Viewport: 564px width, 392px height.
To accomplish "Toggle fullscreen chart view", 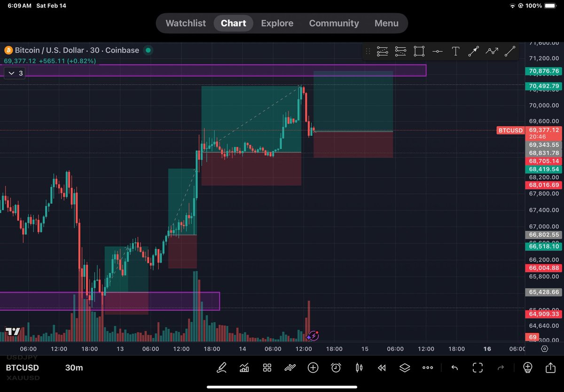I will click(478, 368).
